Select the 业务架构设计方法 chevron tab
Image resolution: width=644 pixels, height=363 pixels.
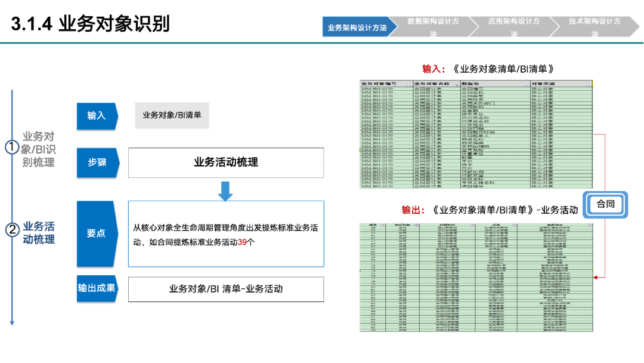(x=358, y=27)
